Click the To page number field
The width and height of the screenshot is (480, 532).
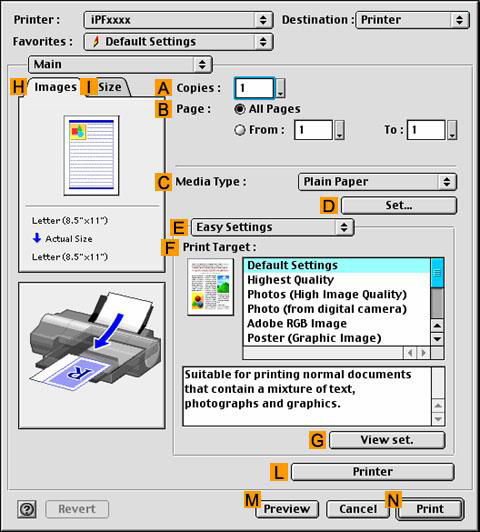(x=426, y=130)
